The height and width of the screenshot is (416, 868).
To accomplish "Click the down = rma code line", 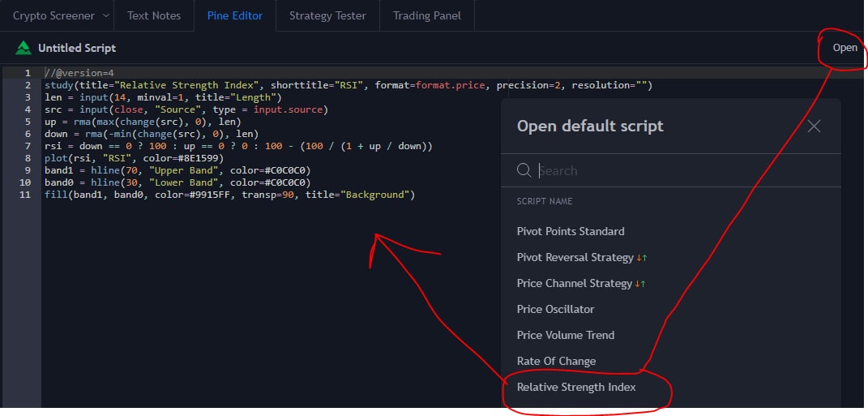I will [151, 134].
